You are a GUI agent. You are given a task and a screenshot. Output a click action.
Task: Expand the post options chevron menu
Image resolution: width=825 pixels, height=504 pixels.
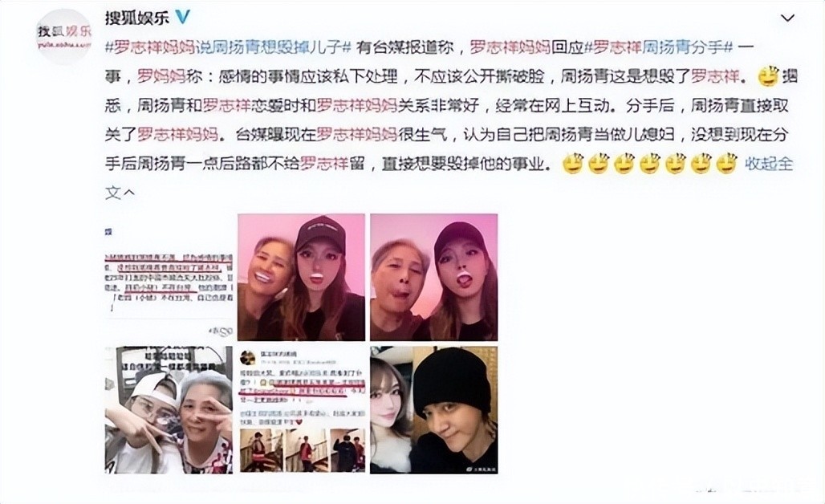pyautogui.click(x=787, y=18)
